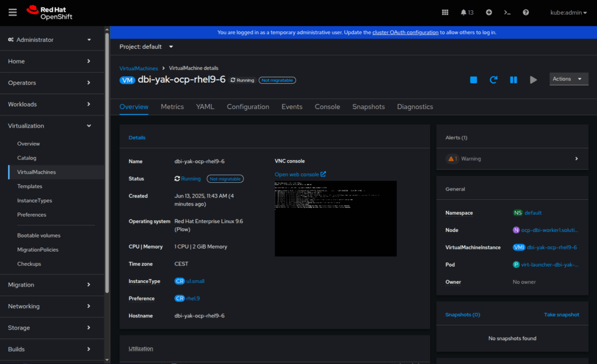Open the Diagnostics tab

click(x=415, y=107)
